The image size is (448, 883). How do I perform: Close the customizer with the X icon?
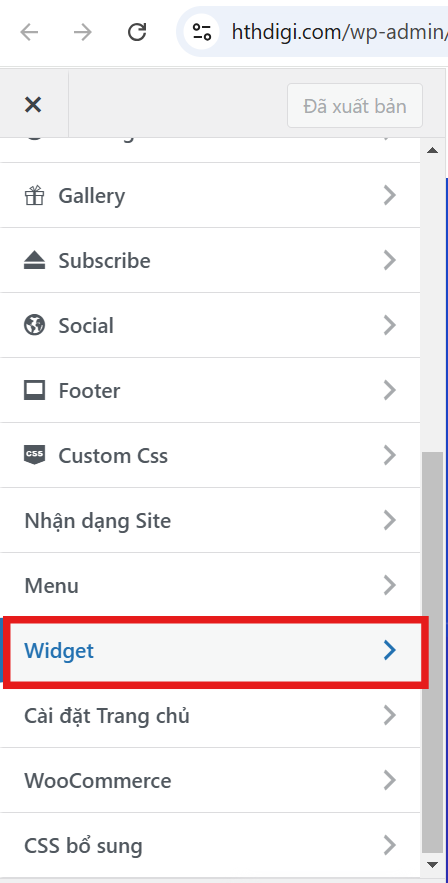click(x=33, y=105)
